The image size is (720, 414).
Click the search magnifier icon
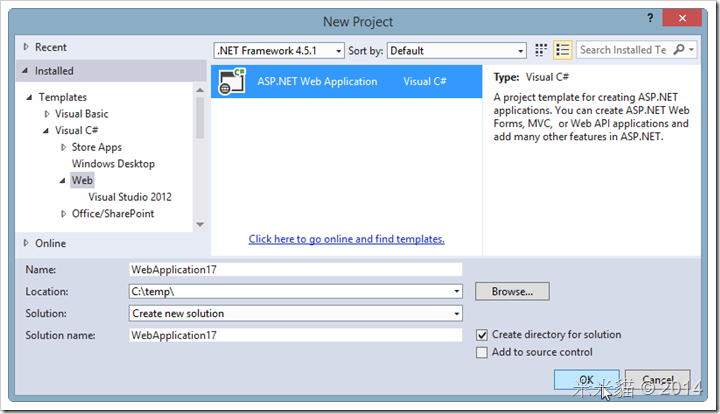(x=679, y=50)
